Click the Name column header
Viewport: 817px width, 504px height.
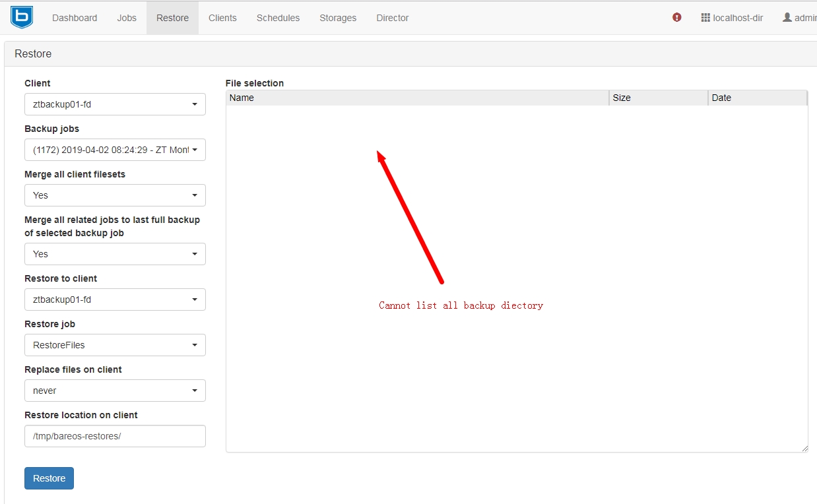click(417, 98)
